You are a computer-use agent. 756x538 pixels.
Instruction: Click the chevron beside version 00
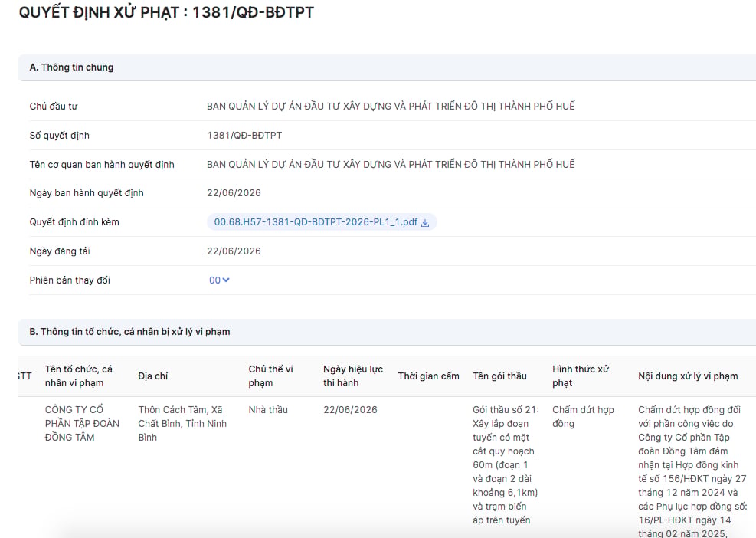pyautogui.click(x=226, y=280)
